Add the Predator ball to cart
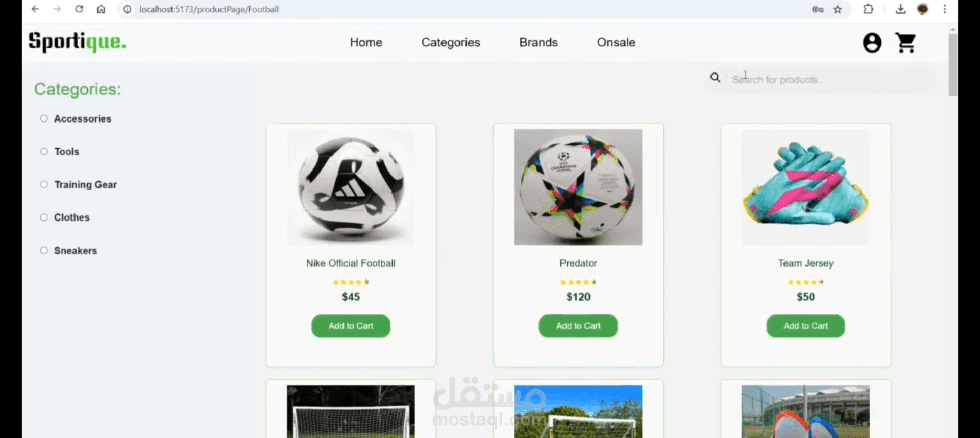980x438 pixels. [x=578, y=326]
